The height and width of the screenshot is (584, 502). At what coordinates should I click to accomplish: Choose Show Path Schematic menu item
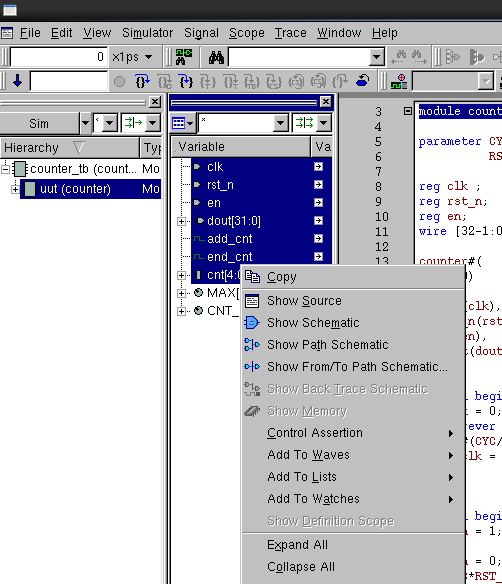353,345
